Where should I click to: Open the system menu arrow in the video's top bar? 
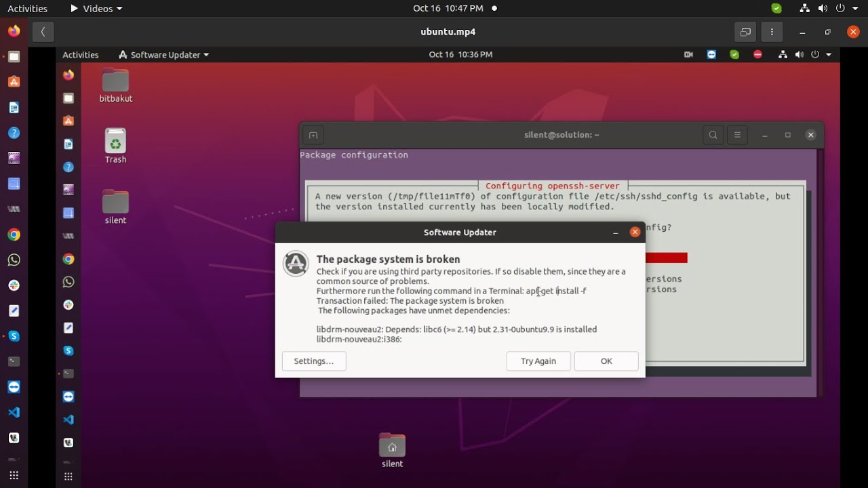pos(828,55)
